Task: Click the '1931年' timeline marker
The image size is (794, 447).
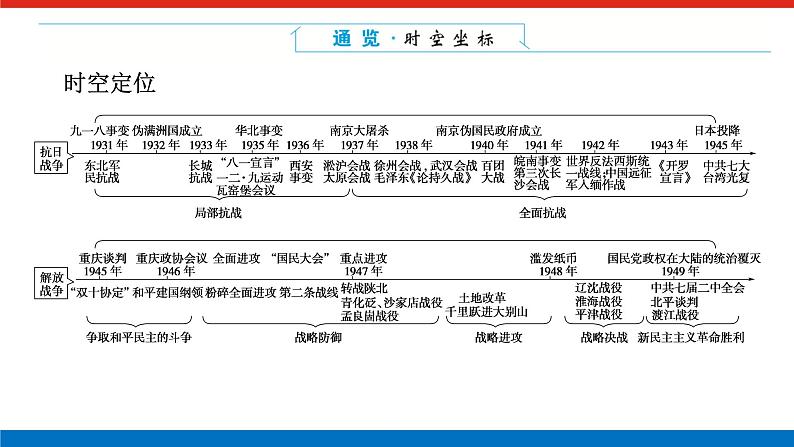Action: click(x=109, y=145)
